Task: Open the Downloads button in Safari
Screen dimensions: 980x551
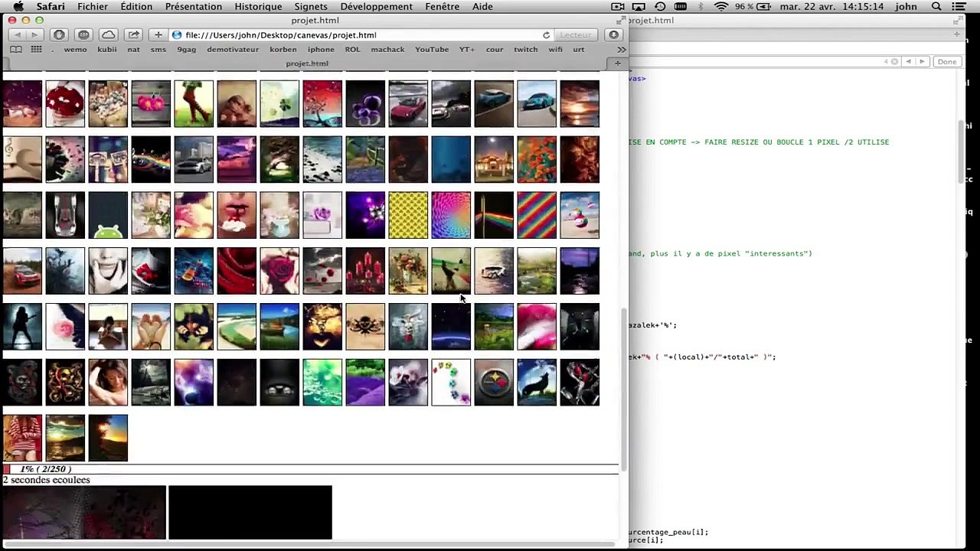Action: click(x=614, y=35)
